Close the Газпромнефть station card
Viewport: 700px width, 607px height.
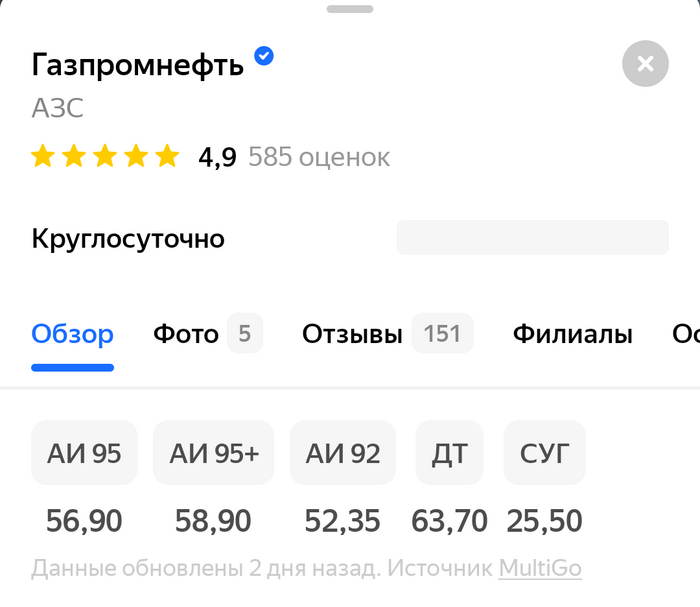click(645, 64)
